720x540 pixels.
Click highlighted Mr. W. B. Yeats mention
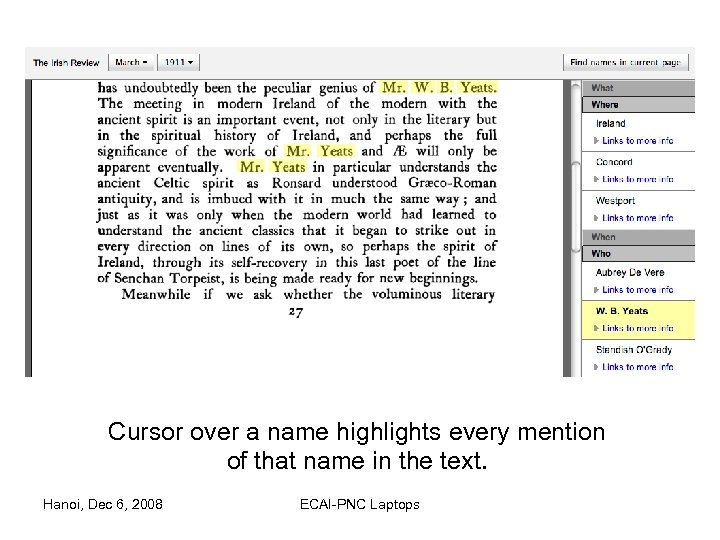pos(439,87)
